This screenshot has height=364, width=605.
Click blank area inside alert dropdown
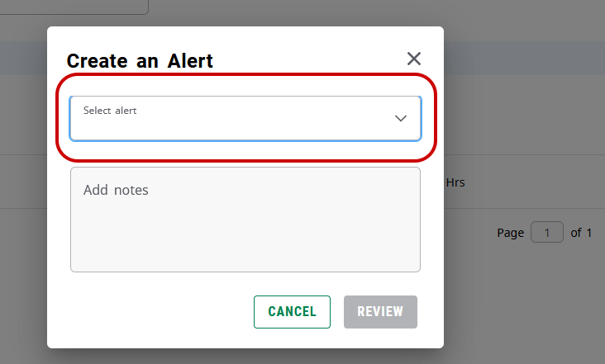(x=248, y=128)
